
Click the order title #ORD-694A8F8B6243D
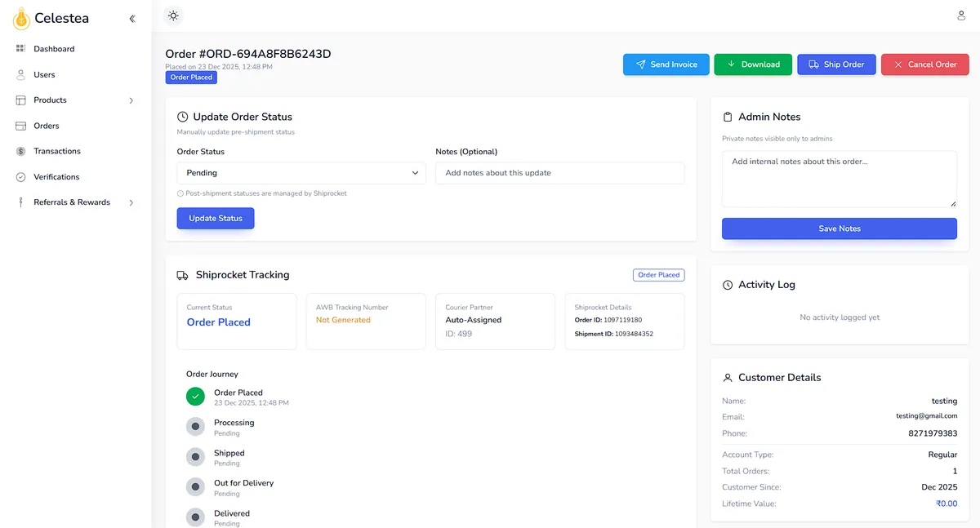point(248,54)
